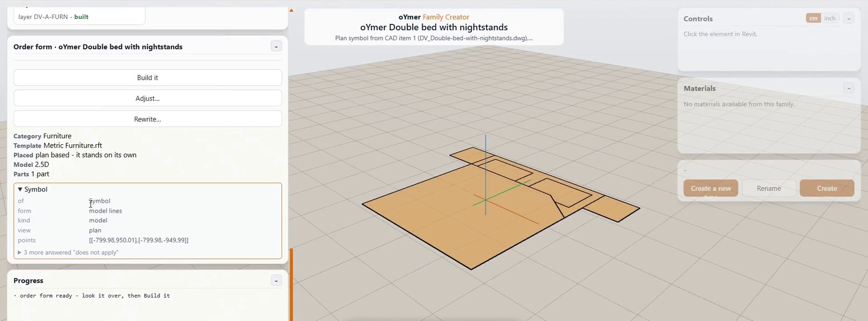Click "Placed plan based" line
This screenshot has height=321, width=868.
tap(75, 155)
